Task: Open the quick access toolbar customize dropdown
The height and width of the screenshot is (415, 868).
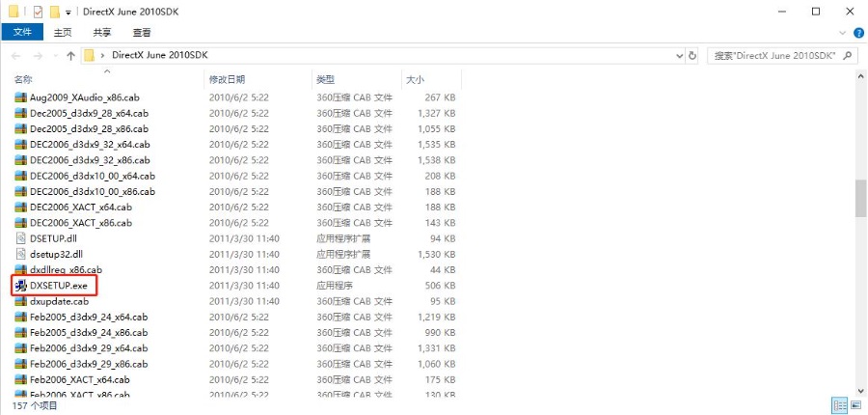Action: pyautogui.click(x=68, y=13)
